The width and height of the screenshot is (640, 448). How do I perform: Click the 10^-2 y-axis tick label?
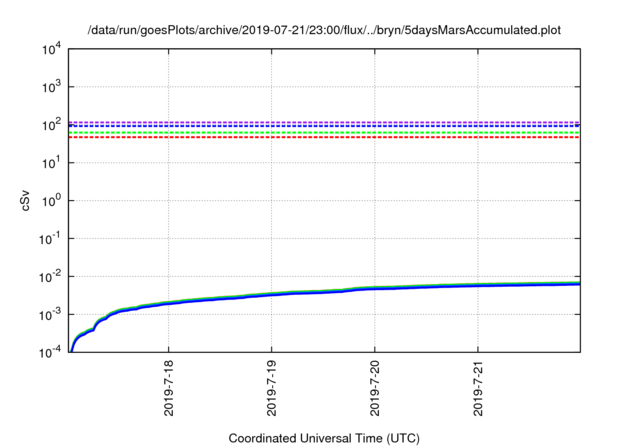tap(51, 277)
